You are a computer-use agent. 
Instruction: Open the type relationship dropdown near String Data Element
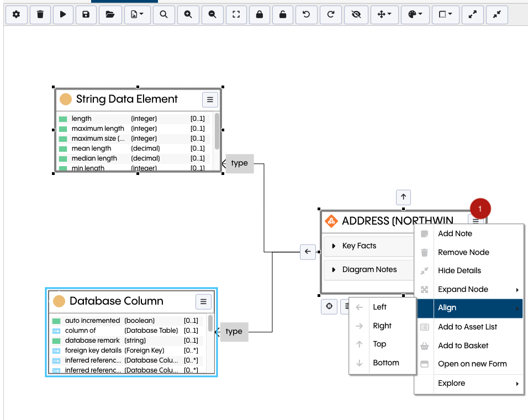point(239,163)
